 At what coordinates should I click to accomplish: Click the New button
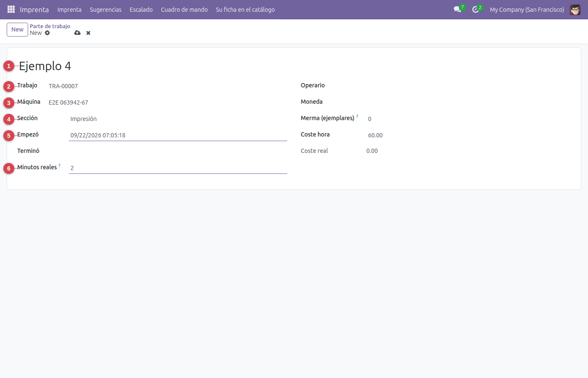17,29
